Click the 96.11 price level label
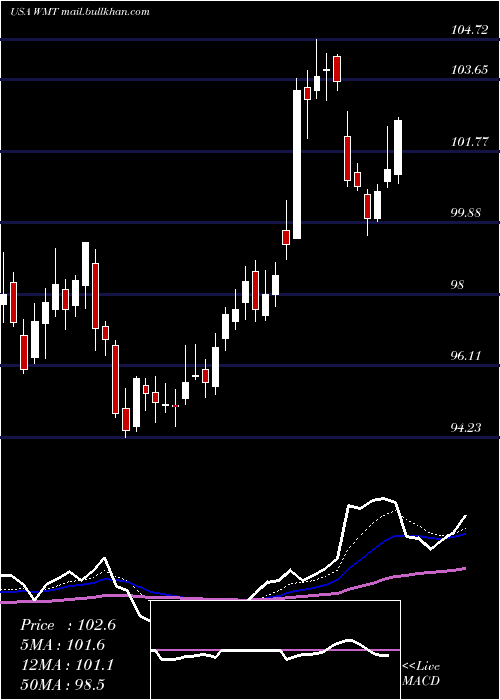Image resolution: width=500 pixels, height=700 pixels. tap(466, 356)
